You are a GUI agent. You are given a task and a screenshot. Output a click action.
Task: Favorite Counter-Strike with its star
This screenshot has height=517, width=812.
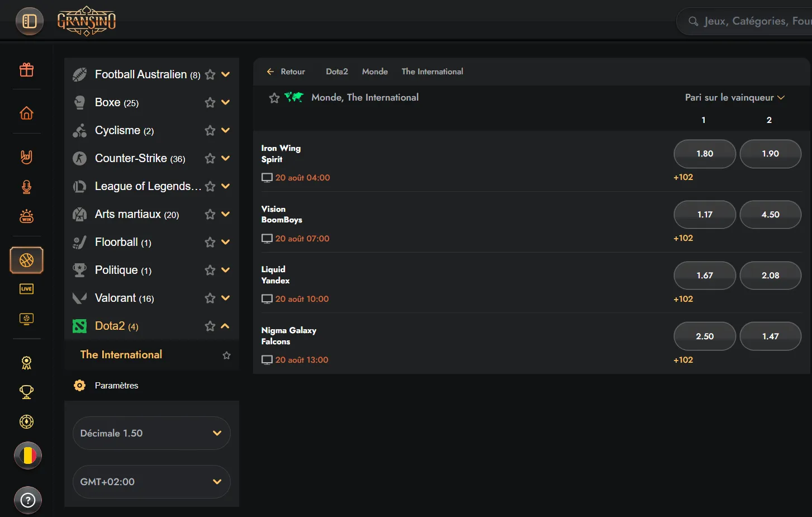pos(210,158)
